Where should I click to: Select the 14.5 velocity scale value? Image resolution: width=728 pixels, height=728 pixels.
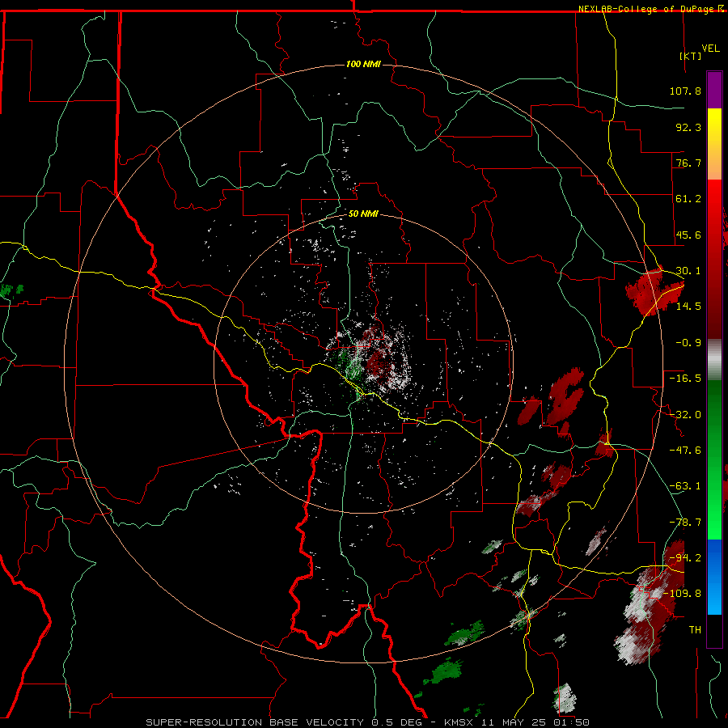[x=688, y=307]
